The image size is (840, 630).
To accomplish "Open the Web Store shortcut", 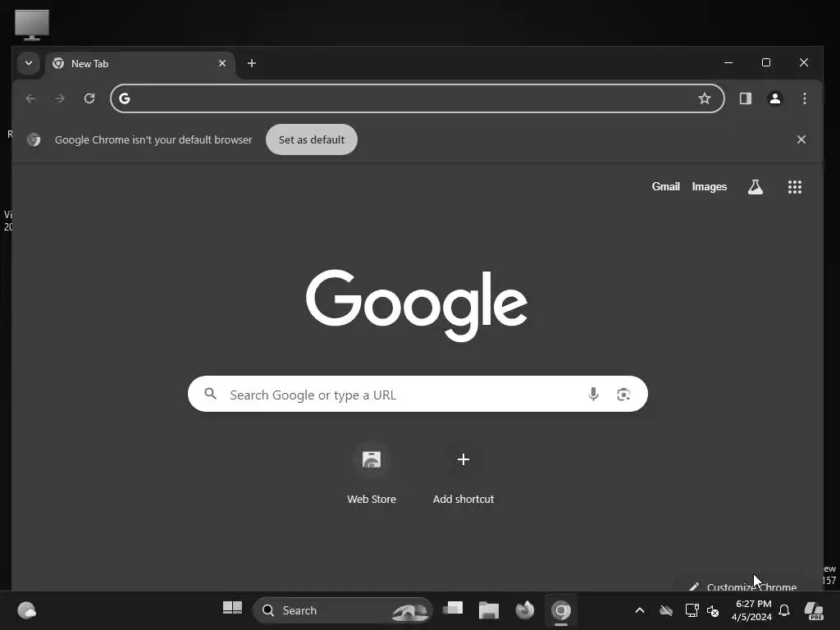I will coord(372,473).
